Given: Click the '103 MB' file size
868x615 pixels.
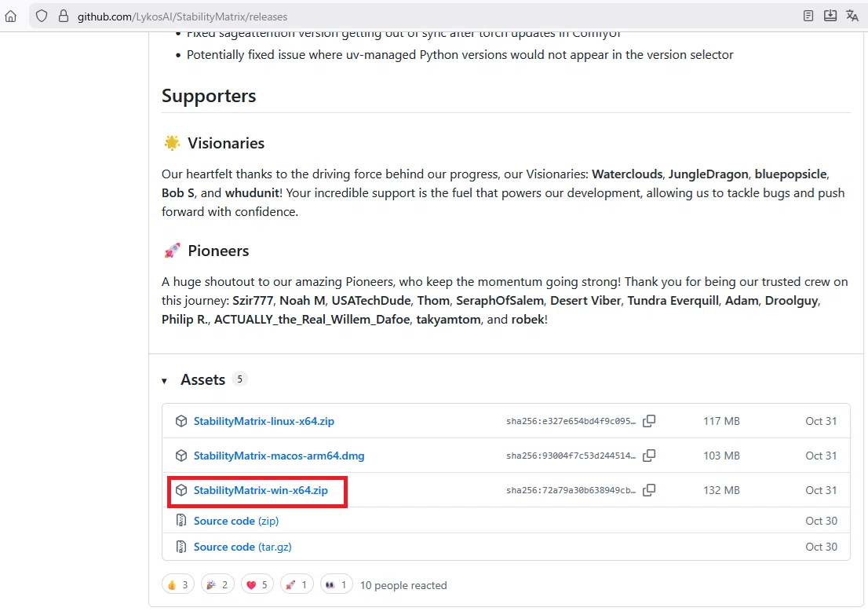Looking at the screenshot, I should coord(721,456).
